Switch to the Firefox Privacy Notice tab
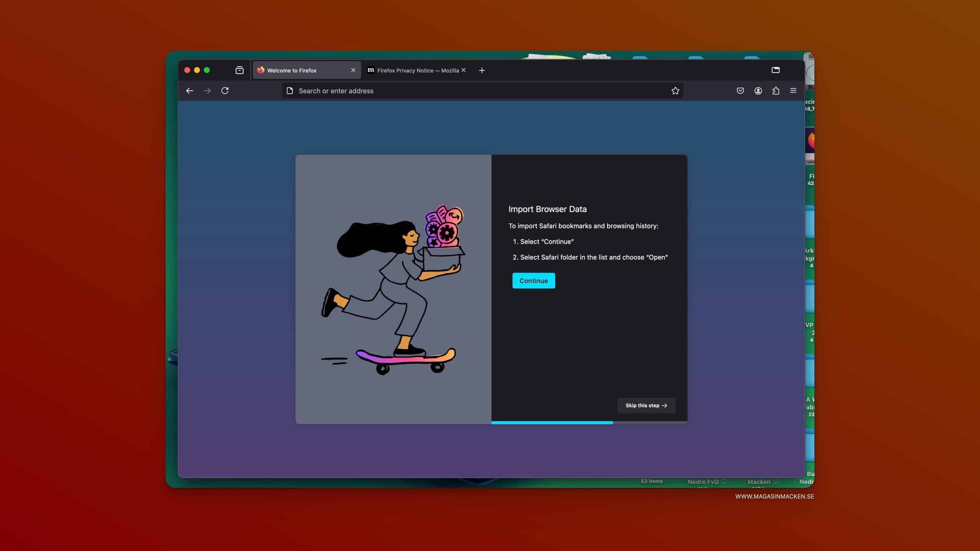The width and height of the screenshot is (980, 551). (416, 70)
